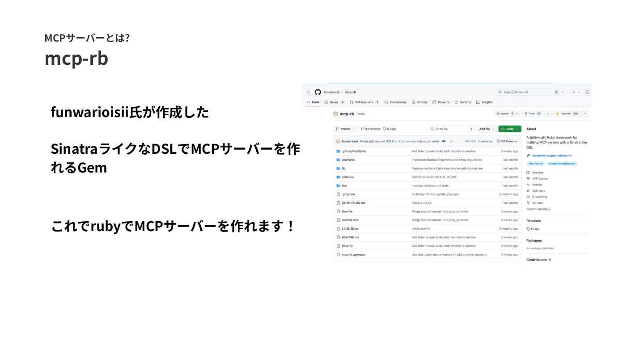Open the green Code dropdown button

pyautogui.click(x=510, y=129)
